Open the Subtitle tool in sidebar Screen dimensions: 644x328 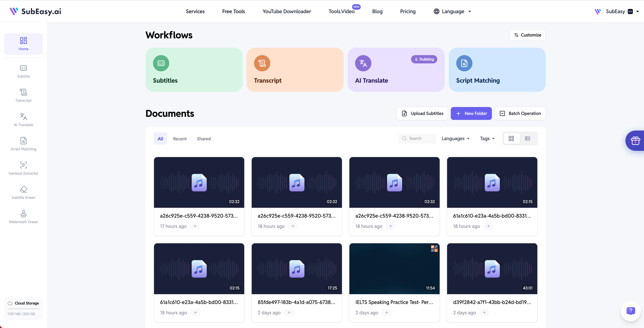23,72
